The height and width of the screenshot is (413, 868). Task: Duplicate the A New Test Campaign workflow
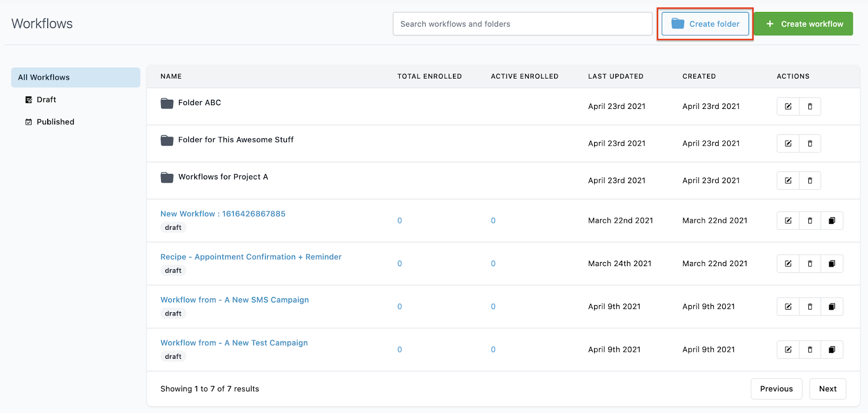point(832,350)
